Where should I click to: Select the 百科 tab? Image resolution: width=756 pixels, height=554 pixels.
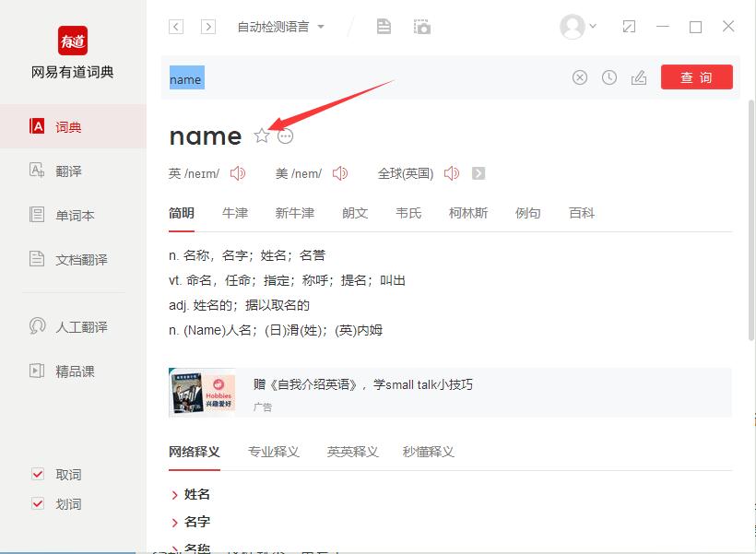[x=582, y=213]
